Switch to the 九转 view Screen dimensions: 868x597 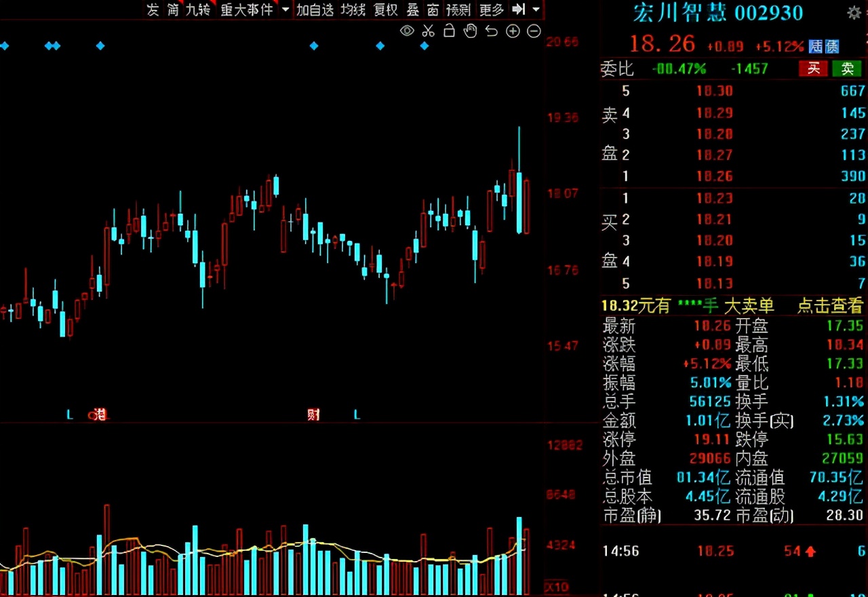[197, 10]
